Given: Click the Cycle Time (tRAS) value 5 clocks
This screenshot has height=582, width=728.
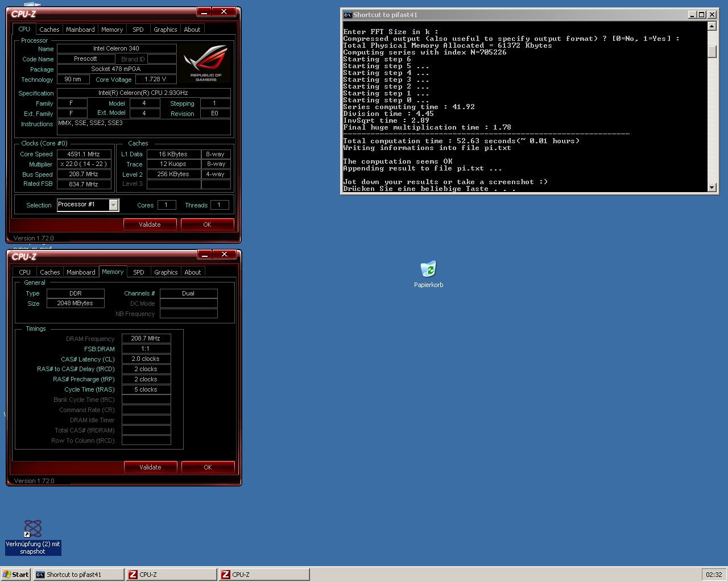Looking at the screenshot, I should pos(146,389).
